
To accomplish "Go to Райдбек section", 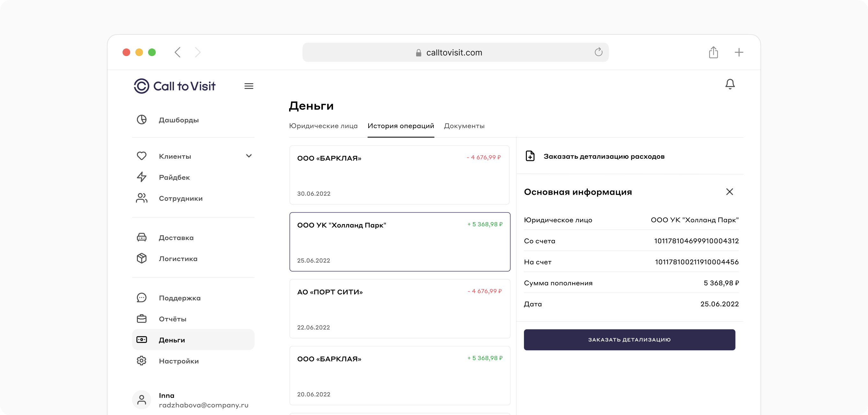I will 193,177.
